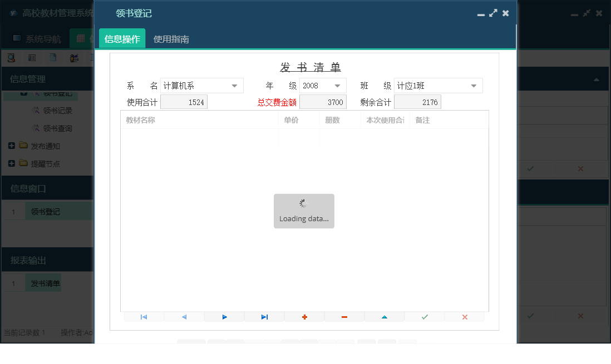
Task: Open the user management toolbar icon
Action: point(74,57)
